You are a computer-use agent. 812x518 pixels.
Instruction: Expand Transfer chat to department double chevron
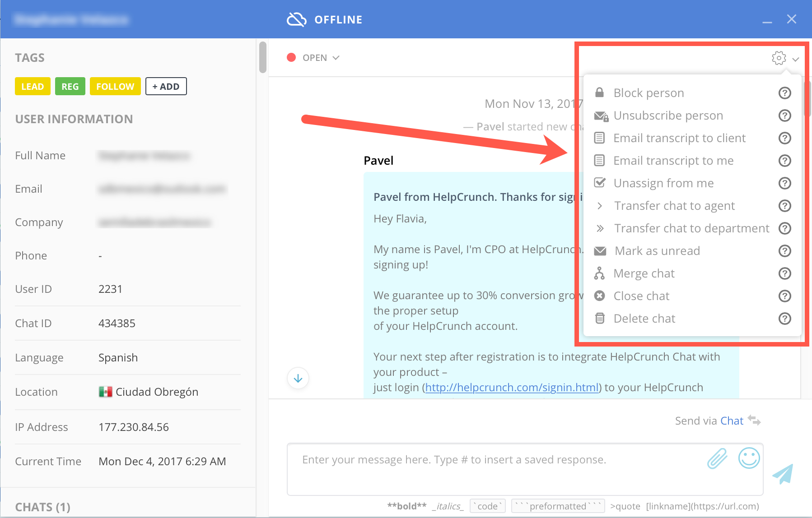point(600,228)
